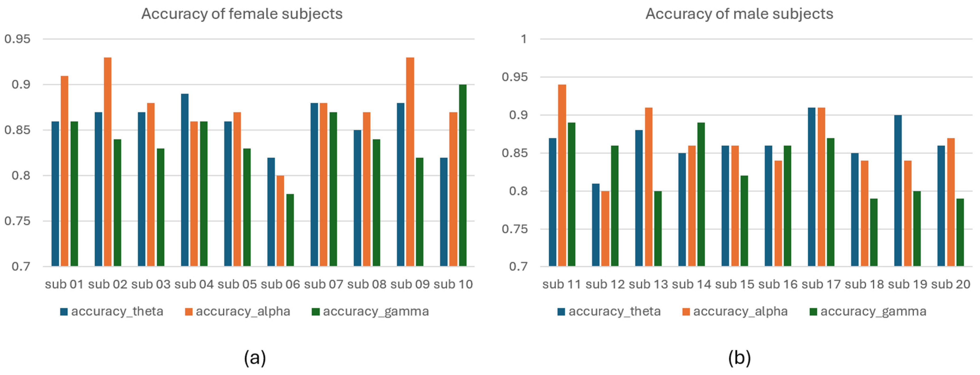The width and height of the screenshot is (980, 375).
Task: Click the y-axis label 1 in the male chart
Action: tap(524, 39)
